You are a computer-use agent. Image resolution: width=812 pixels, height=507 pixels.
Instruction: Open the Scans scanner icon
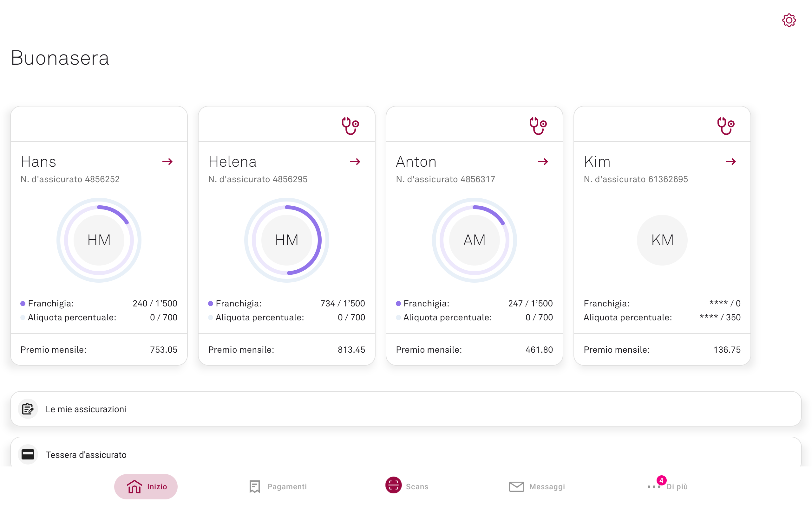pyautogui.click(x=393, y=485)
